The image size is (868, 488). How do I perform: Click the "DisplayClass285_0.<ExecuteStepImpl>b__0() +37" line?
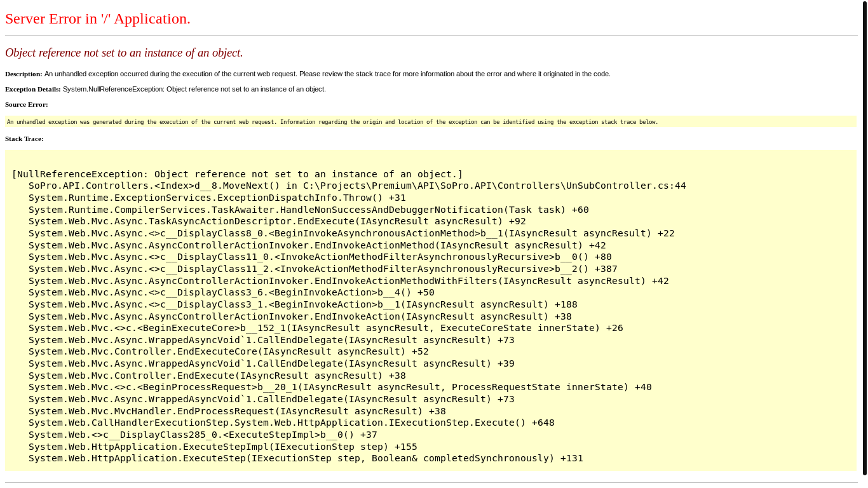click(203, 435)
